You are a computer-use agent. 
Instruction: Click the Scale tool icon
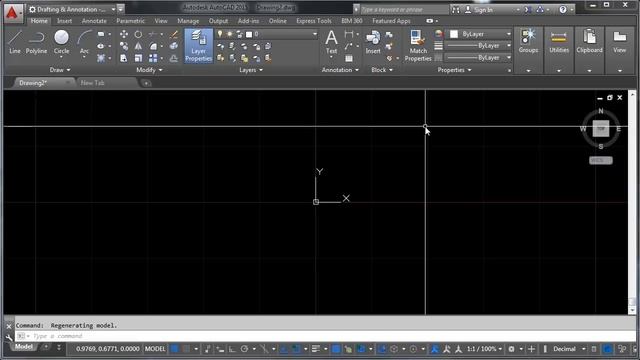(138, 58)
